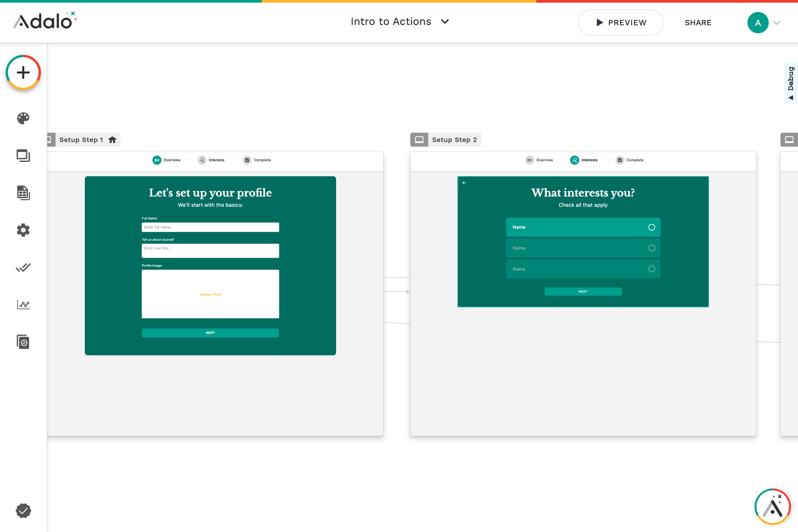
Task: Click the PREVIEW button
Action: (x=621, y=22)
